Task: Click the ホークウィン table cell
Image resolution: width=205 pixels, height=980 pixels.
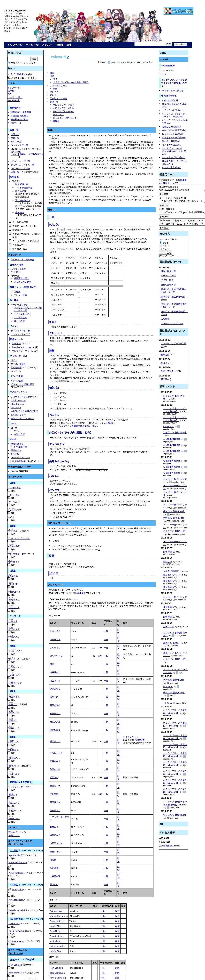Action: pyautogui.click(x=57, y=310)
